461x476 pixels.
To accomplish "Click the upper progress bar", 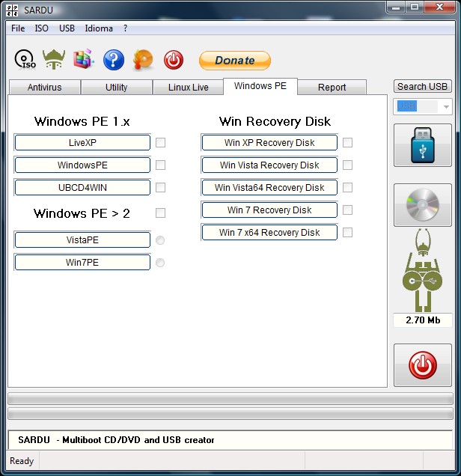I will tap(230, 399).
